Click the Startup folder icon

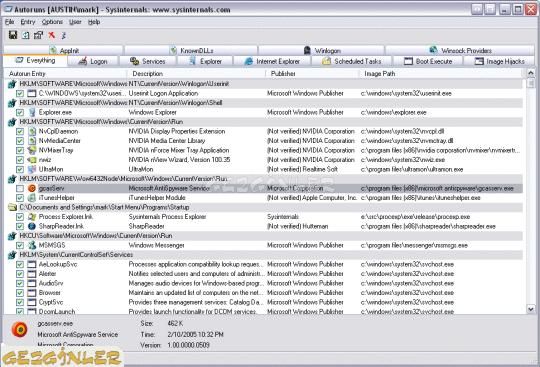(12, 207)
